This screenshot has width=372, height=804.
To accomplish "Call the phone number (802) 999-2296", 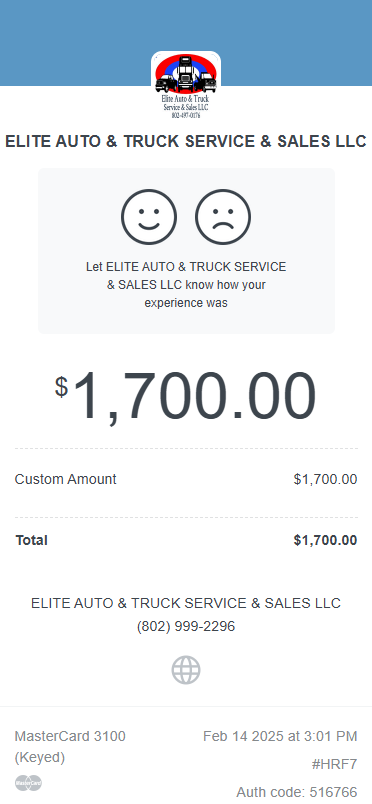I will pyautogui.click(x=186, y=626).
